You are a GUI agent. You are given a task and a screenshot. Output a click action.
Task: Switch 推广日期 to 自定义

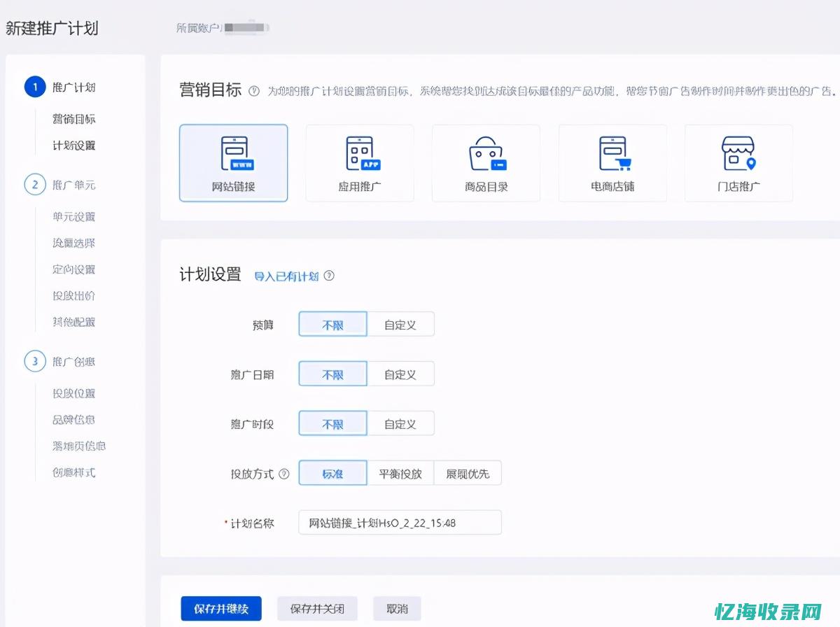point(400,373)
